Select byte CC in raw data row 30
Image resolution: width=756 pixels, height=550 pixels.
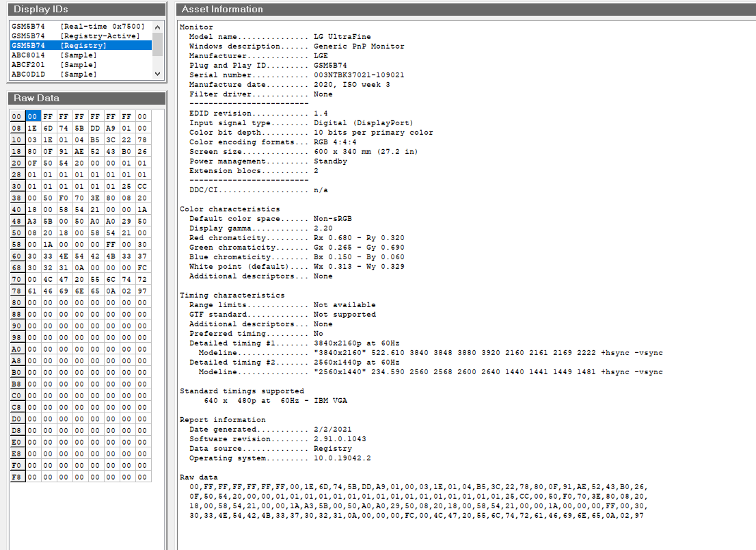(x=142, y=186)
